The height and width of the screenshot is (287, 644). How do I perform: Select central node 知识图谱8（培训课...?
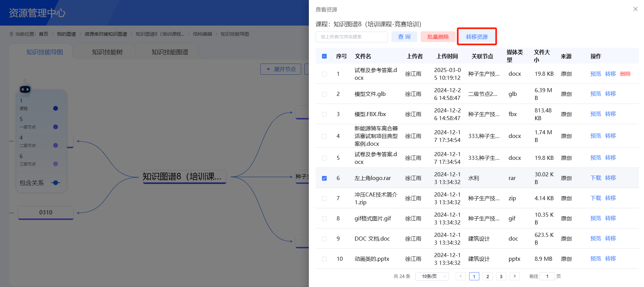pos(184,177)
